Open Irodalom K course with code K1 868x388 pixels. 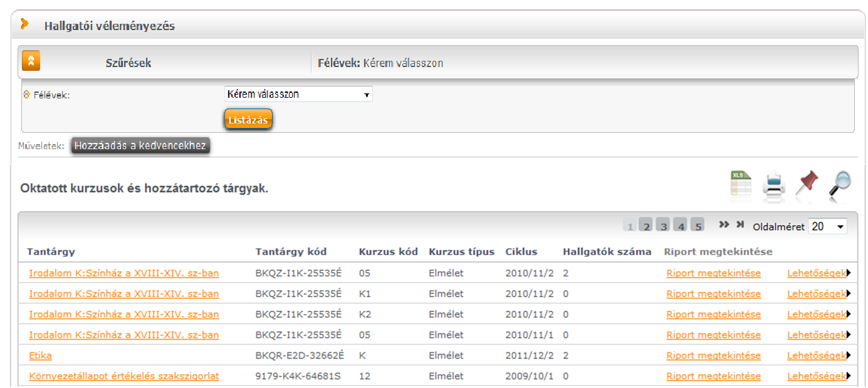pyautogui.click(x=124, y=294)
